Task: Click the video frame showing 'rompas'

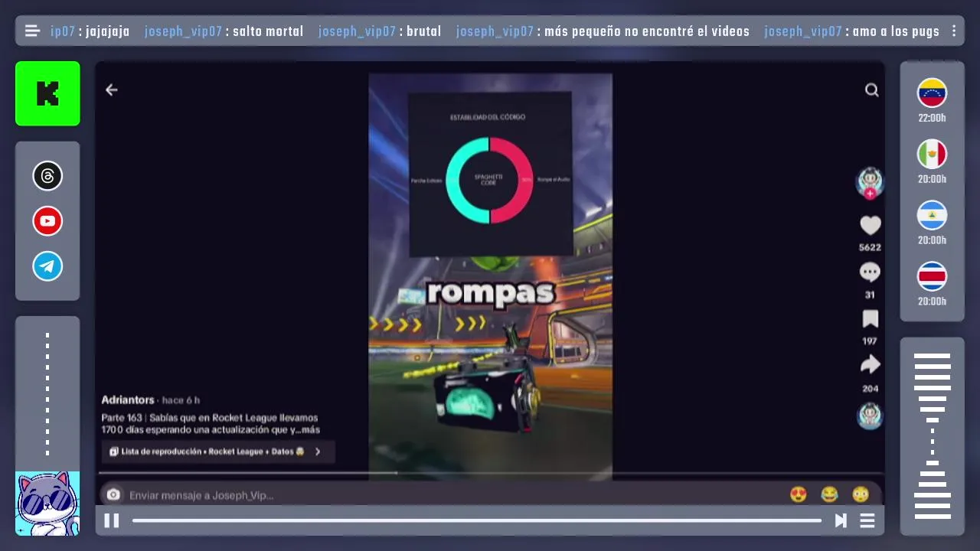Action: (x=490, y=277)
